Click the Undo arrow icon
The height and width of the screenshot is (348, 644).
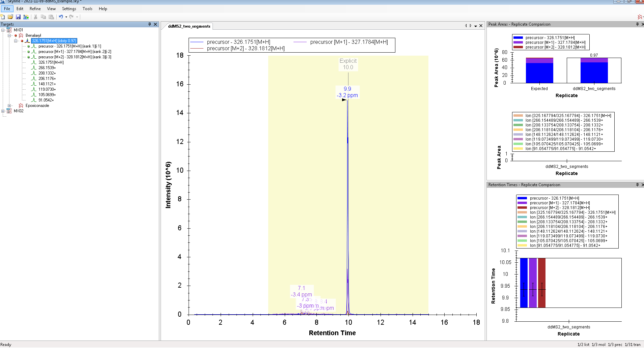coord(61,17)
